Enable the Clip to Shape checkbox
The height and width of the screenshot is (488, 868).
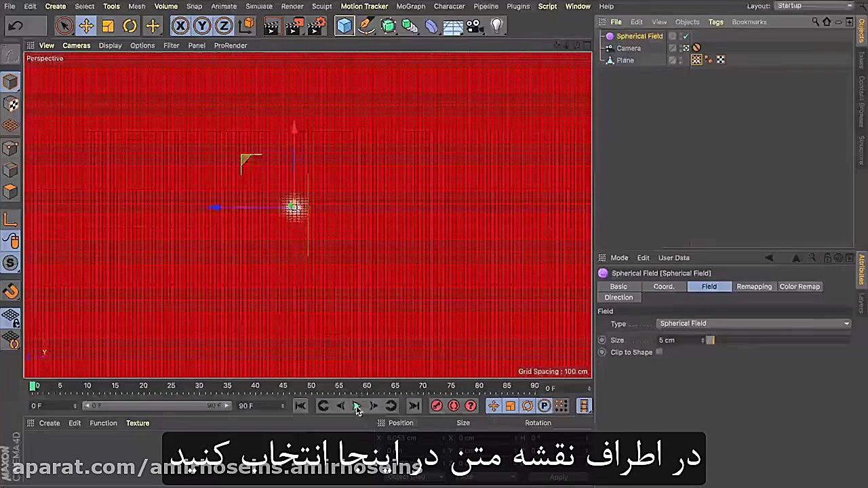tap(658, 352)
